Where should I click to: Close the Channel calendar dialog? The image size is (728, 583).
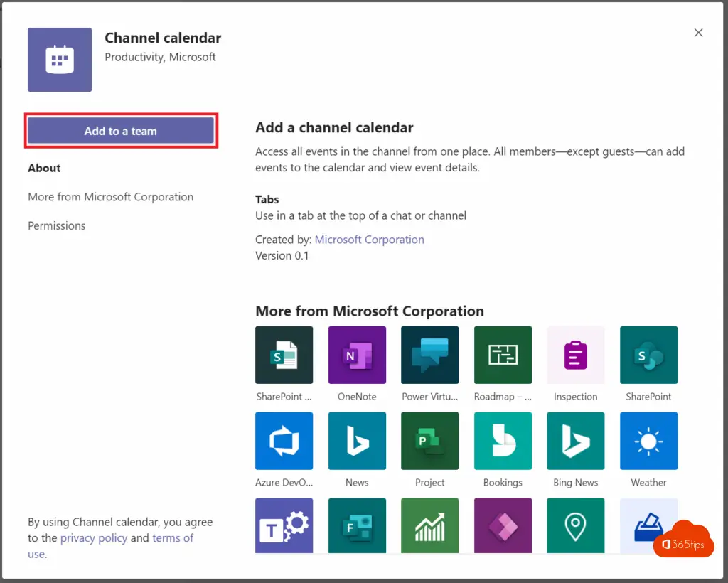[698, 33]
